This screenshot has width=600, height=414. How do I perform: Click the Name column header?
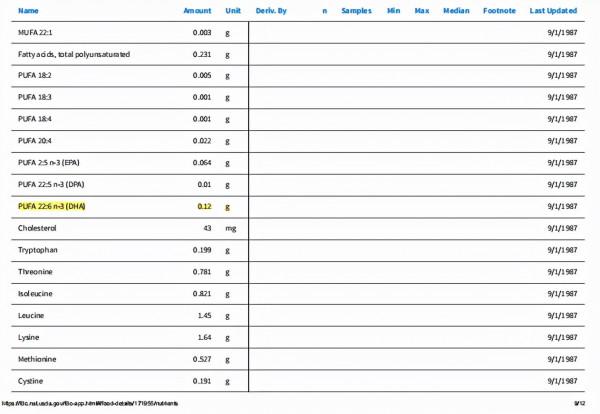click(28, 10)
